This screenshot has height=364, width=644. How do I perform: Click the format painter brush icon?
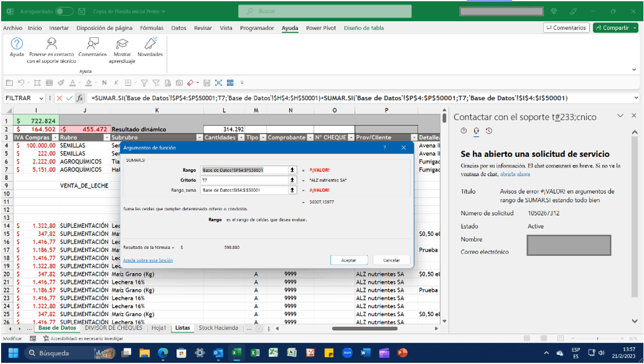pyautogui.click(x=61, y=83)
